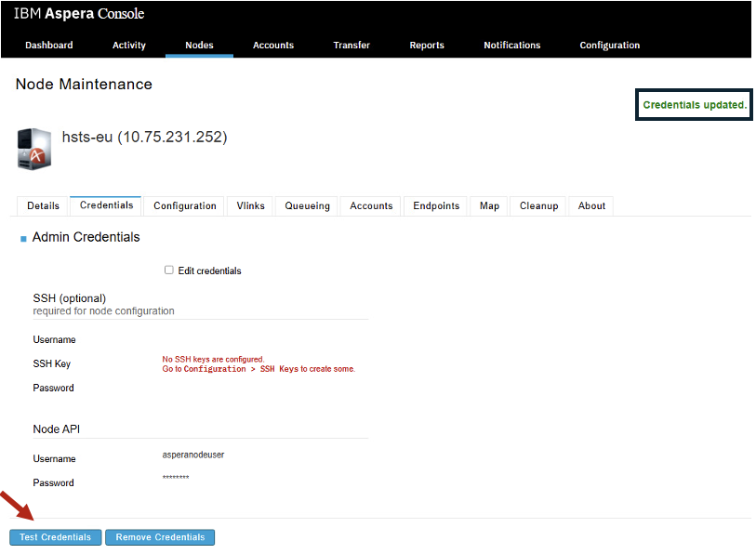The width and height of the screenshot is (756, 554).
Task: Click the IBM Aspera Console logo
Action: (x=79, y=14)
